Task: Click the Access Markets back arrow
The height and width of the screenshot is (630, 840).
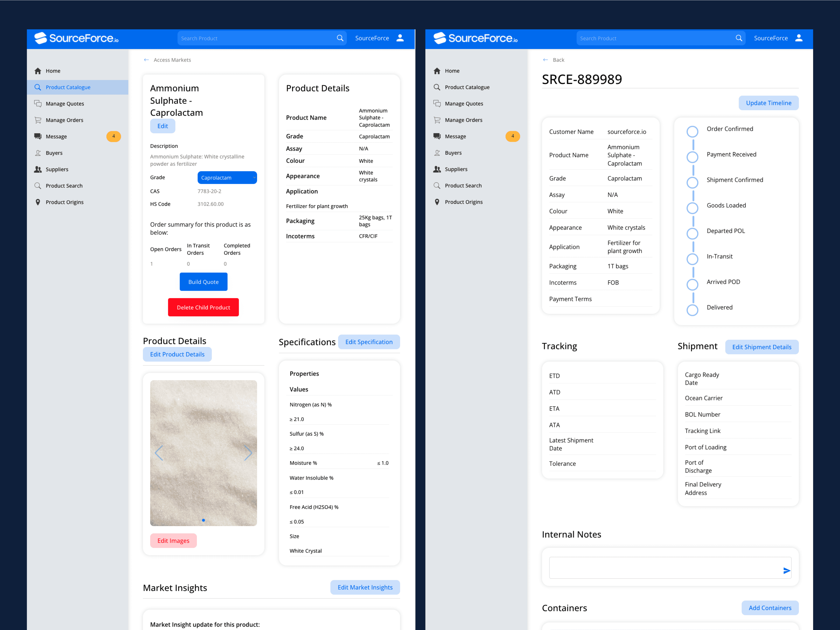Action: 147,60
